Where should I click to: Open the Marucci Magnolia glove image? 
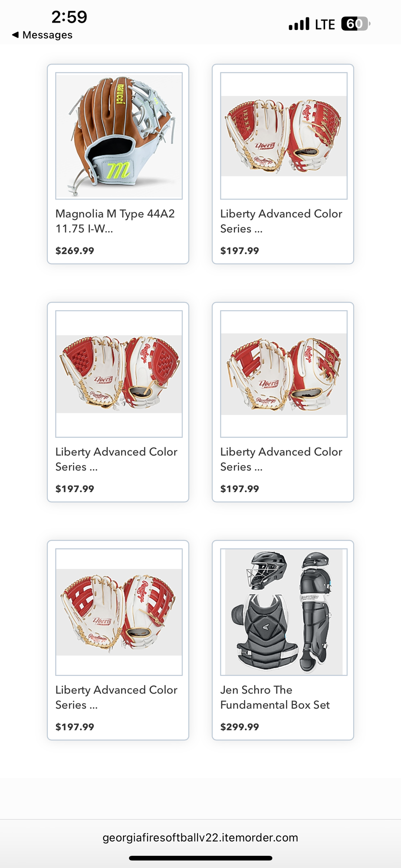tap(119, 136)
